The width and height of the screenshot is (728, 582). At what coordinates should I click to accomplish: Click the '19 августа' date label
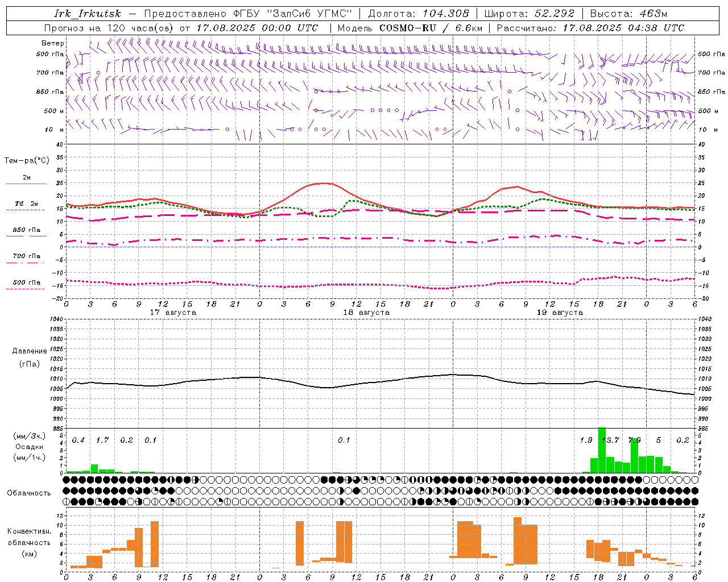click(560, 313)
